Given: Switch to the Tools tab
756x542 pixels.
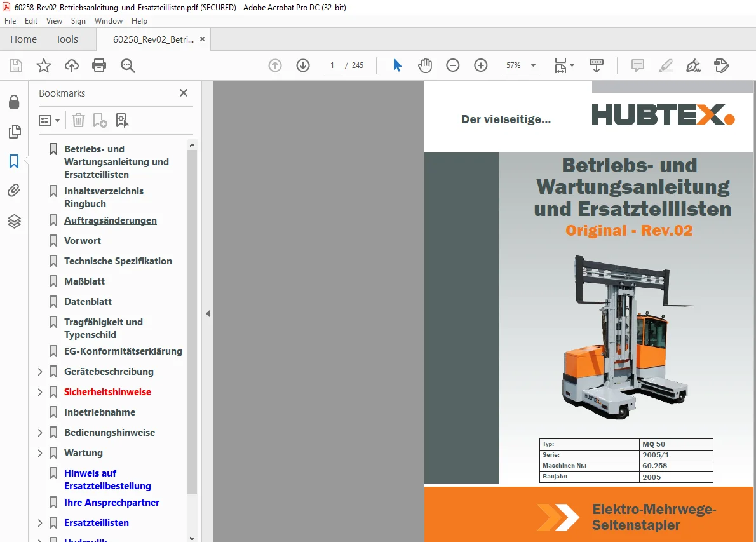Looking at the screenshot, I should 67,39.
